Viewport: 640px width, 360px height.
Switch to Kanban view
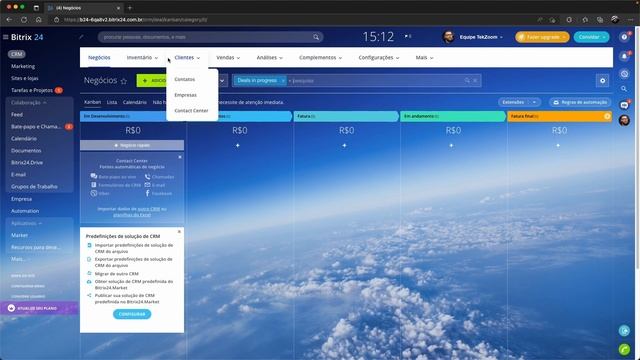point(92,102)
